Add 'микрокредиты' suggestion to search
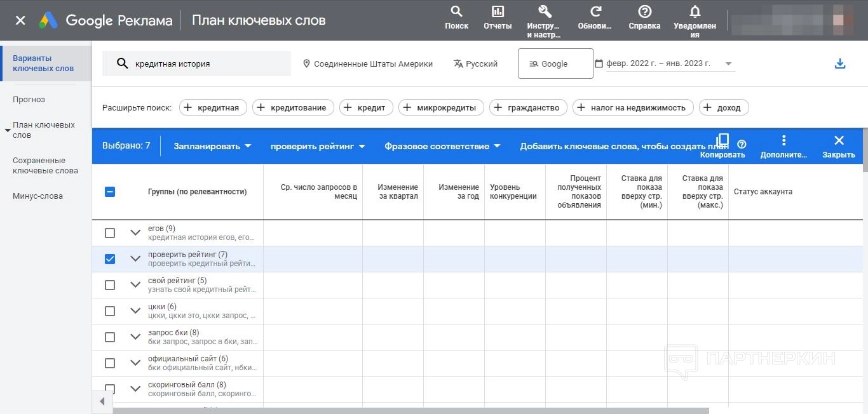The width and height of the screenshot is (868, 414). point(441,108)
